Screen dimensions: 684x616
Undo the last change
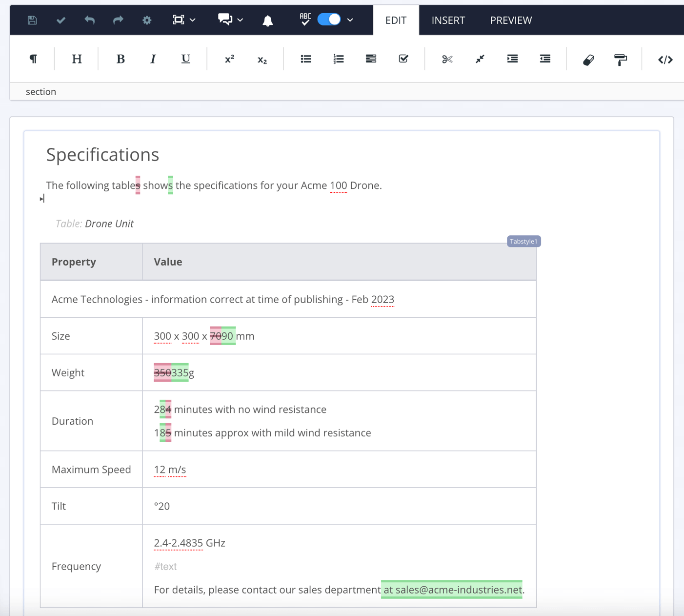[x=89, y=20]
